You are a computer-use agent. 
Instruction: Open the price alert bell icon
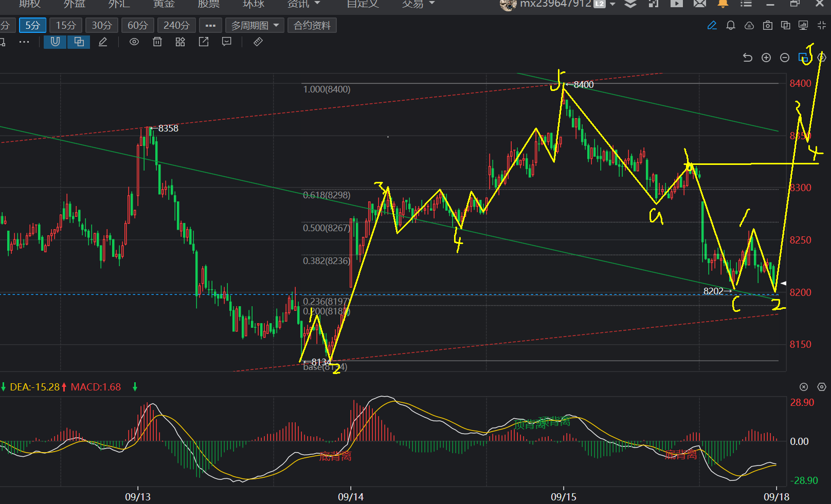[x=731, y=25]
